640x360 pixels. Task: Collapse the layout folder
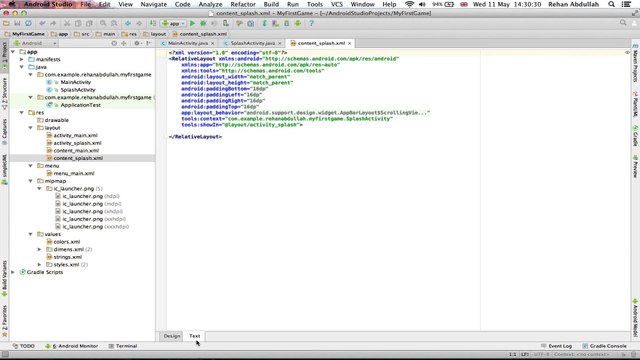click(31, 128)
